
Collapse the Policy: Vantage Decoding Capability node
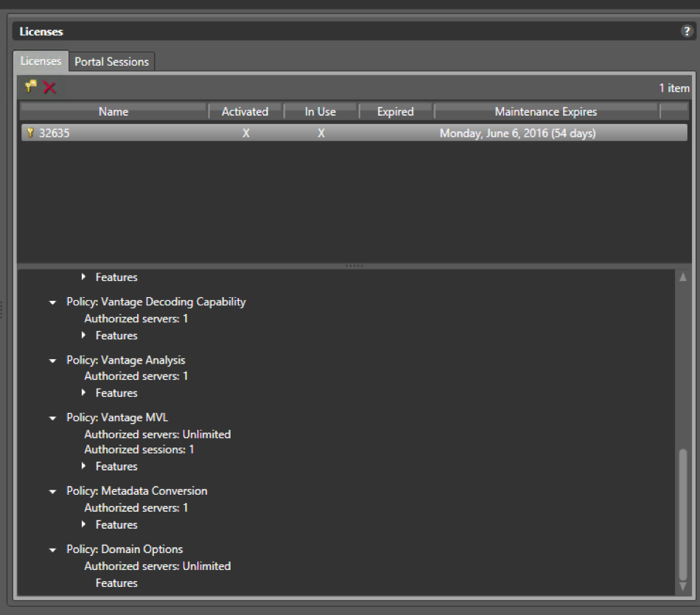tap(52, 302)
